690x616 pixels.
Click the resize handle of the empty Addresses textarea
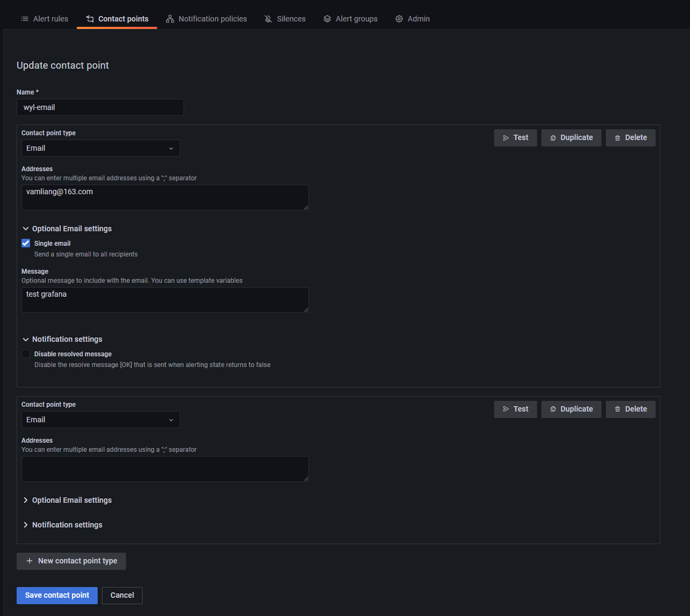306,479
